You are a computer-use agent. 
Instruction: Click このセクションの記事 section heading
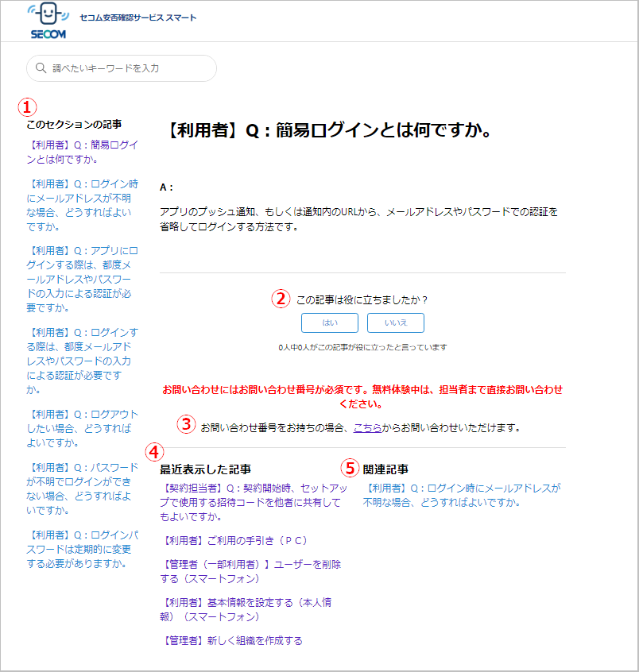pyautogui.click(x=74, y=124)
